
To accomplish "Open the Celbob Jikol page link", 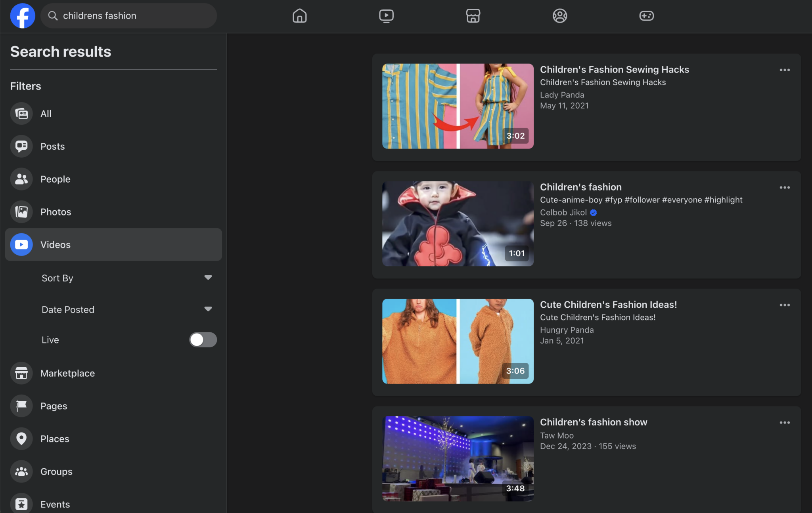I will pos(563,212).
